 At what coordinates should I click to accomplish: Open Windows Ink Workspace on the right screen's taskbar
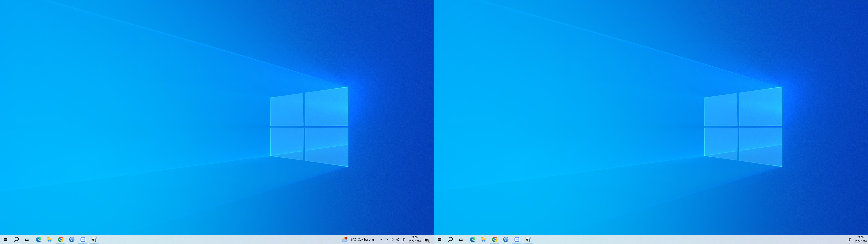pos(849,240)
